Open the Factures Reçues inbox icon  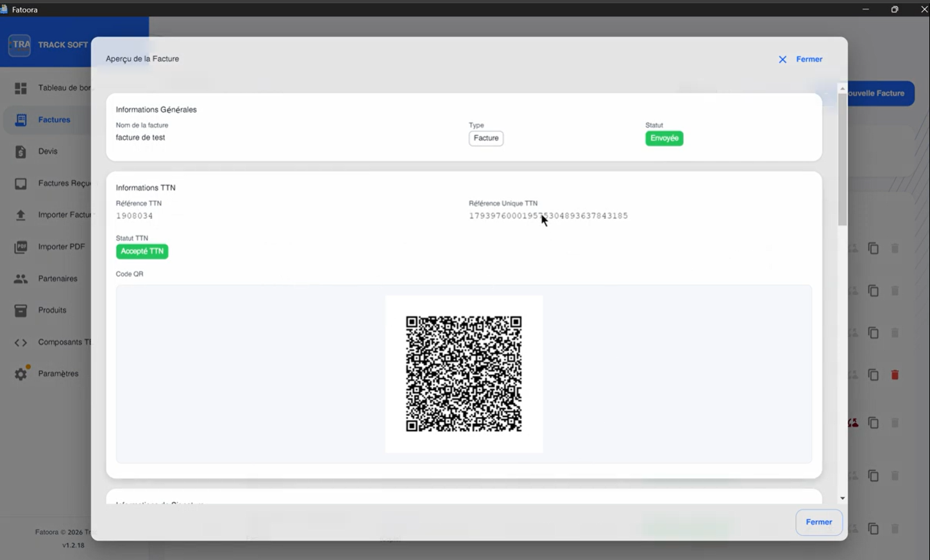(21, 183)
